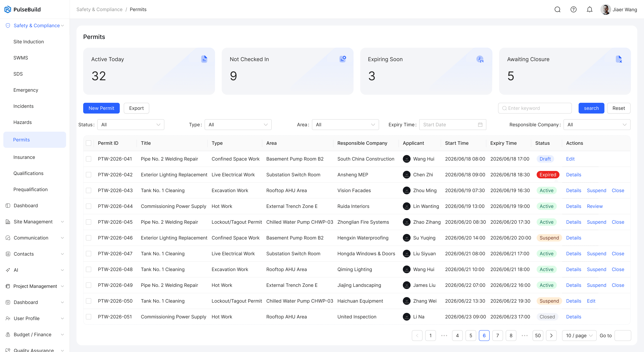Click the Safety & Compliance shield icon
This screenshot has height=352, width=644.
(8, 26)
